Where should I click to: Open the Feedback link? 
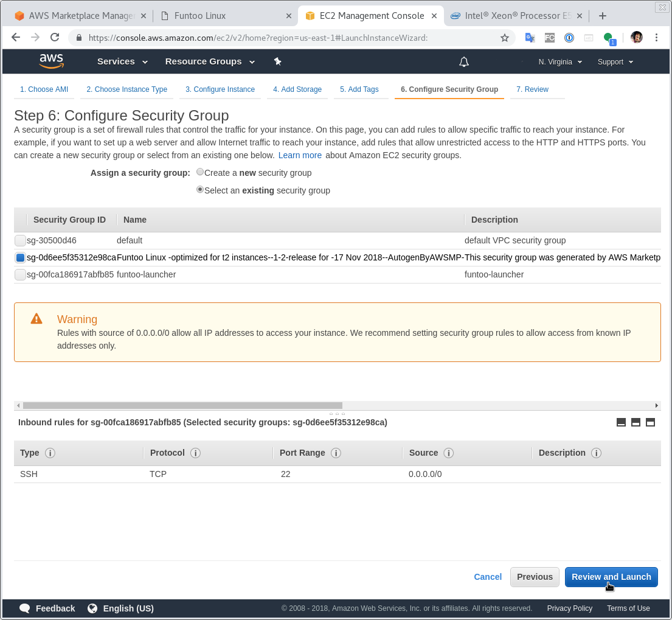coord(47,608)
